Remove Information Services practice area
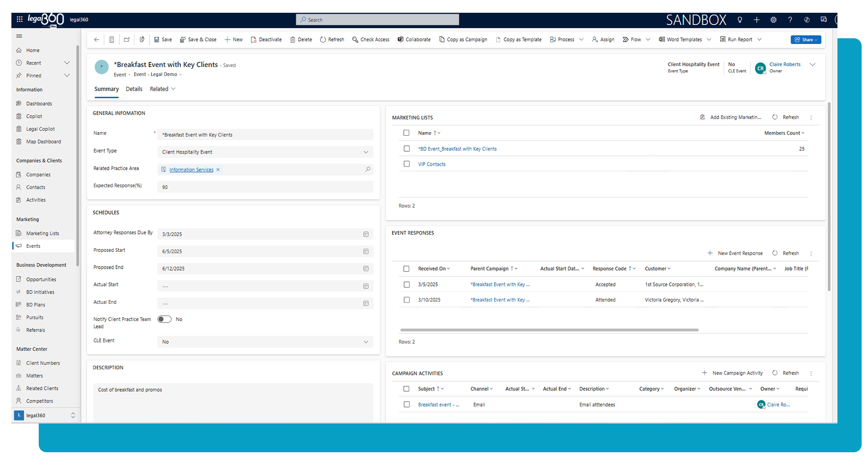The width and height of the screenshot is (868, 470). point(218,170)
